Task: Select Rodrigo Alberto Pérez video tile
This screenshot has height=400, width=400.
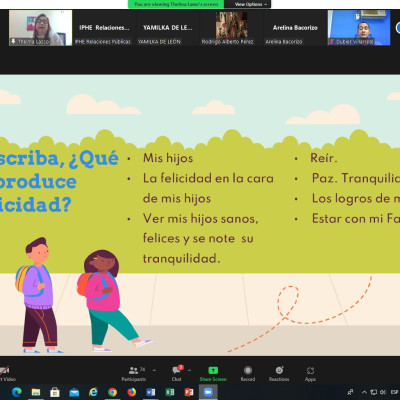Action: (x=231, y=28)
